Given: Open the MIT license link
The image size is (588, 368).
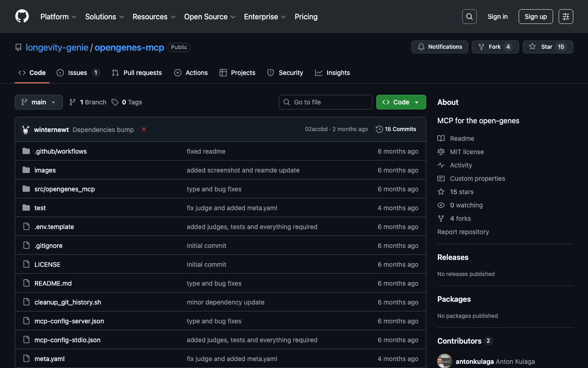Looking at the screenshot, I should click(x=467, y=152).
